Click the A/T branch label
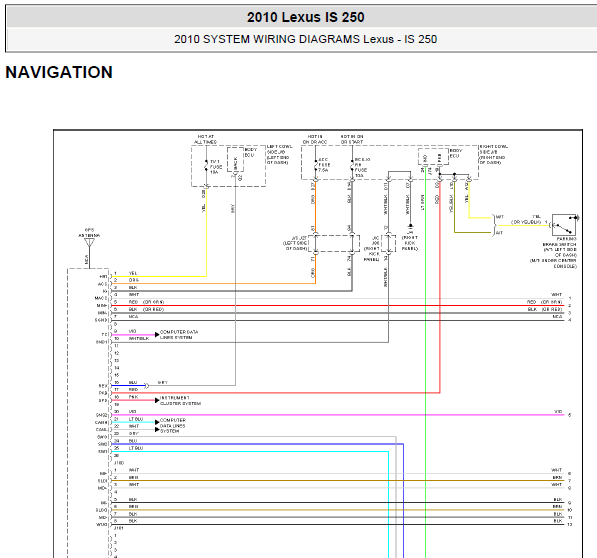Image resolution: width=597 pixels, height=558 pixels. [500, 233]
